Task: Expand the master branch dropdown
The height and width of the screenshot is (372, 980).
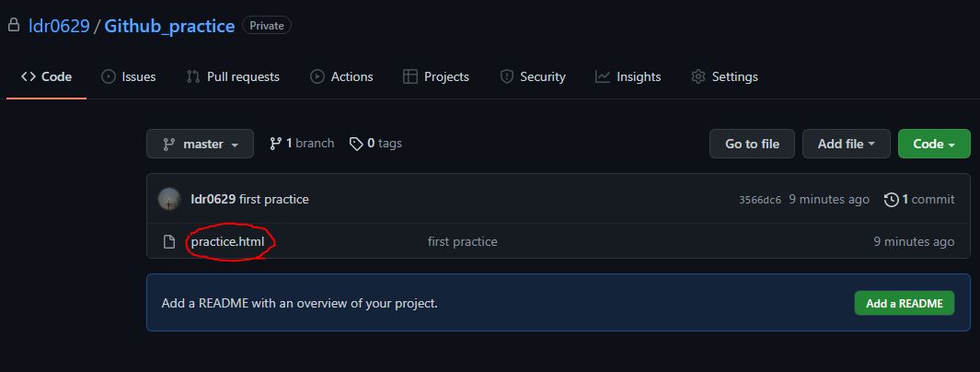Action: (x=200, y=144)
